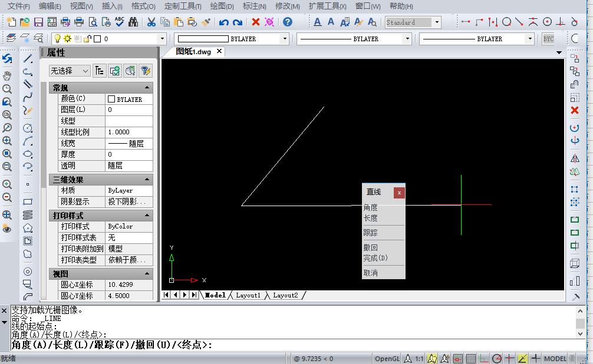Screen dimensions: 593x364
Task: Close the 图纸1.dwg drawing tab
Action: coord(219,51)
